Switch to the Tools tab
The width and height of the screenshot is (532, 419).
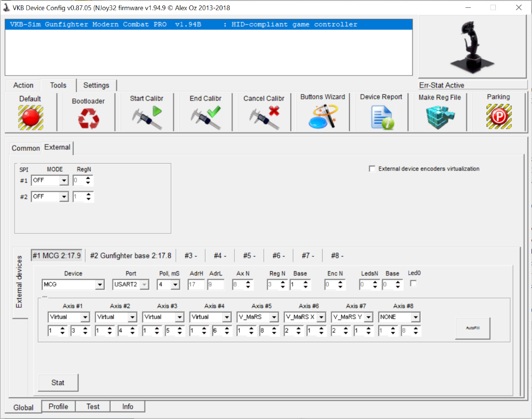point(58,85)
